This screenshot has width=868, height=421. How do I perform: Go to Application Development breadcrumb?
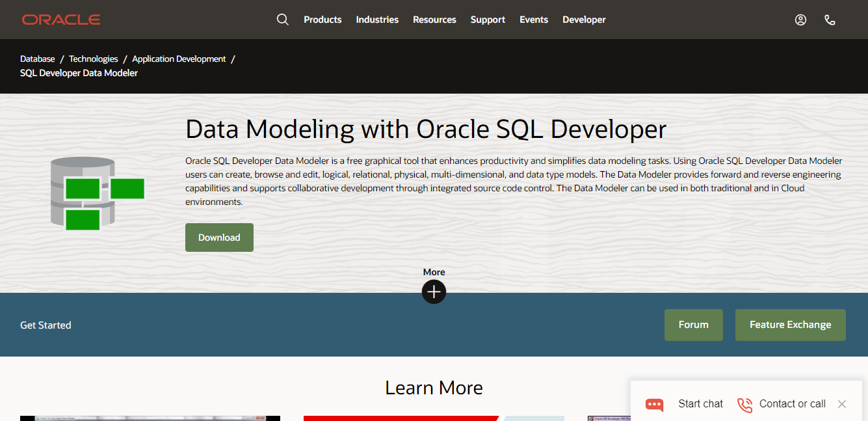pos(179,59)
